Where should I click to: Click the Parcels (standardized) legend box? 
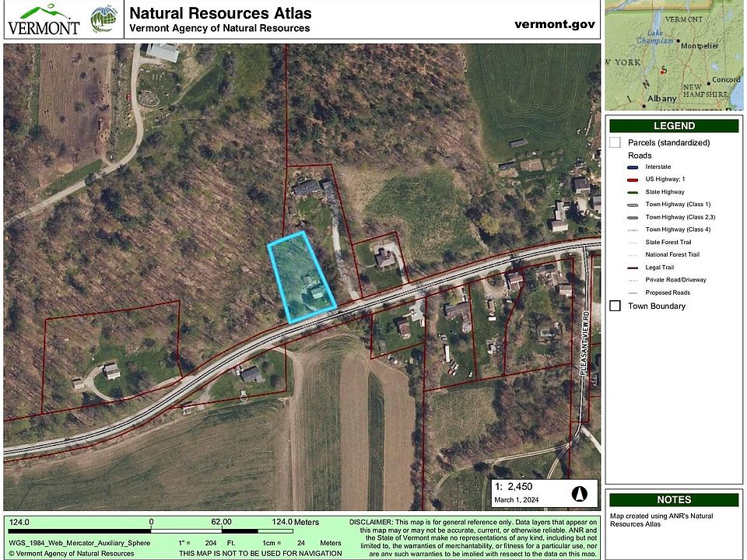point(615,142)
